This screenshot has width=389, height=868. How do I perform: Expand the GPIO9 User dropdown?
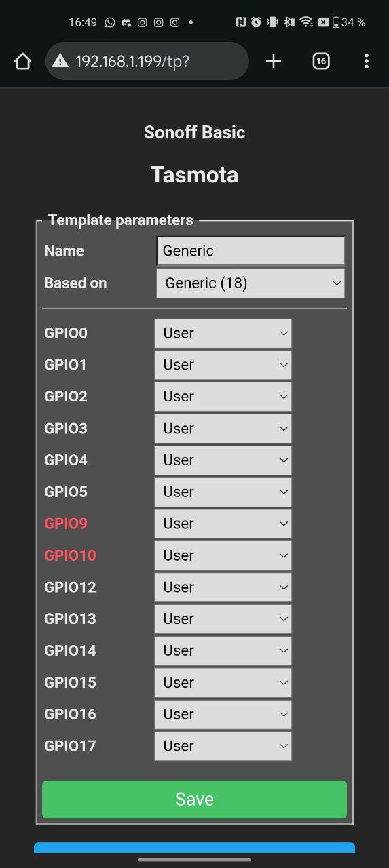(223, 524)
